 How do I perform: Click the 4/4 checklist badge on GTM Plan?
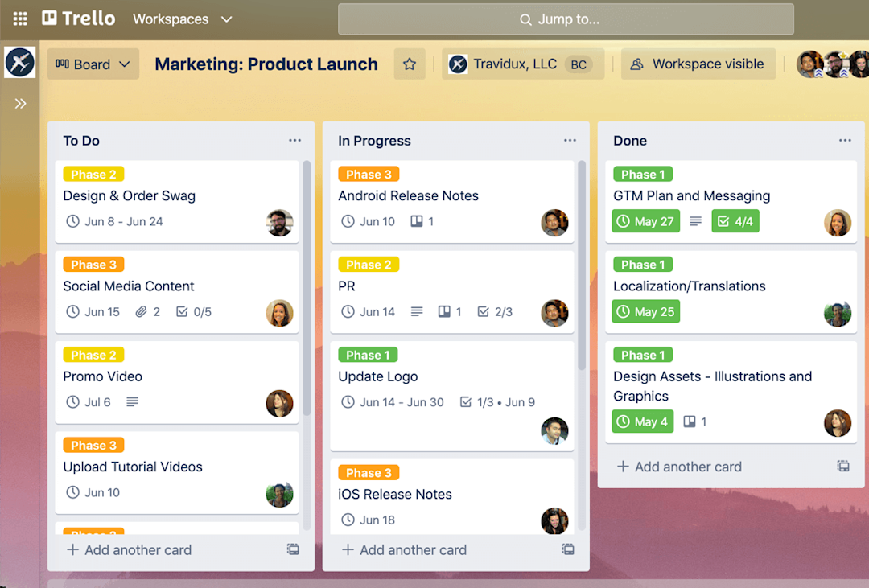point(735,221)
